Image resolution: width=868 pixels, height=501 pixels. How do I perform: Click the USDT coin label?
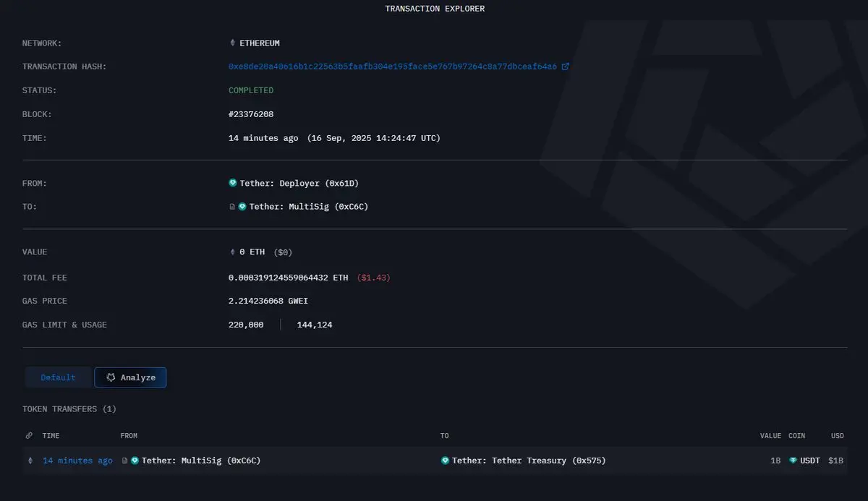tap(810, 461)
